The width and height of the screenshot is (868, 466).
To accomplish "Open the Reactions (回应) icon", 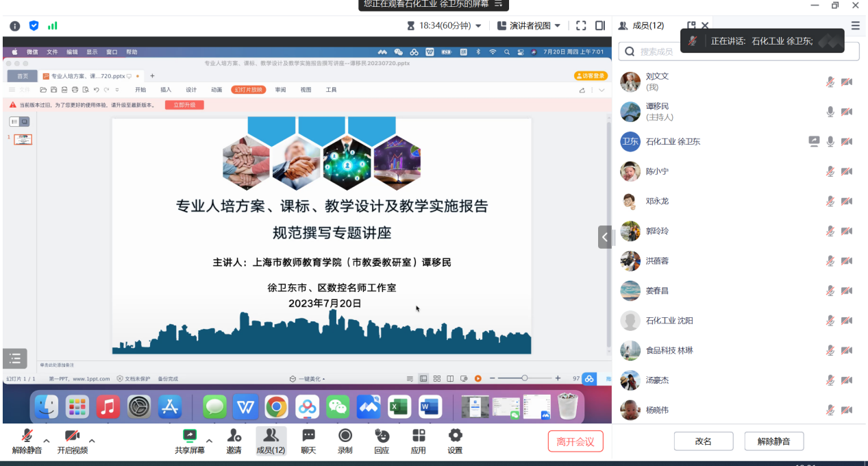I will coord(382,441).
